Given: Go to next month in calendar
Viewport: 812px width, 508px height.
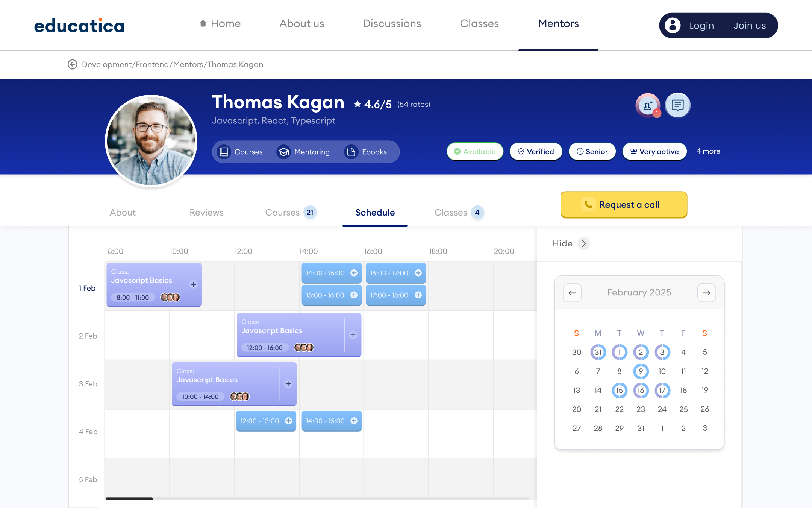Looking at the screenshot, I should pyautogui.click(x=706, y=293).
